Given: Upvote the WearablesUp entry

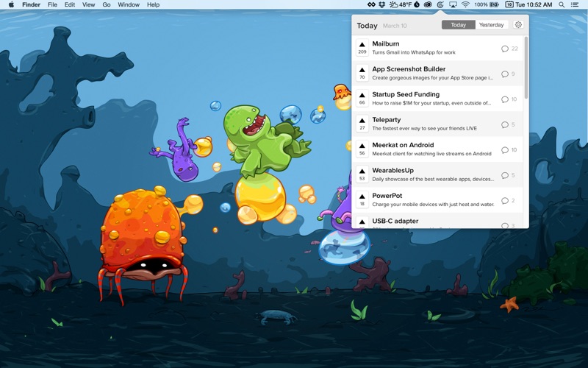Looking at the screenshot, I should pos(362,174).
